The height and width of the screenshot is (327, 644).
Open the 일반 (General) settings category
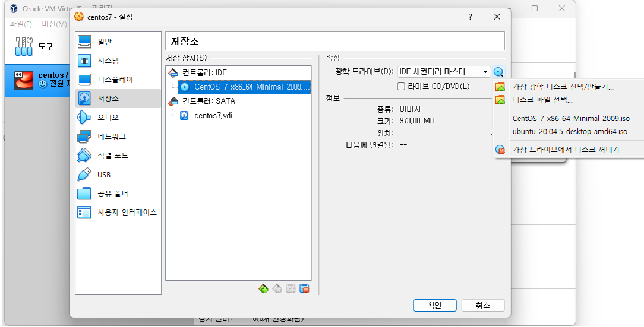pyautogui.click(x=118, y=42)
